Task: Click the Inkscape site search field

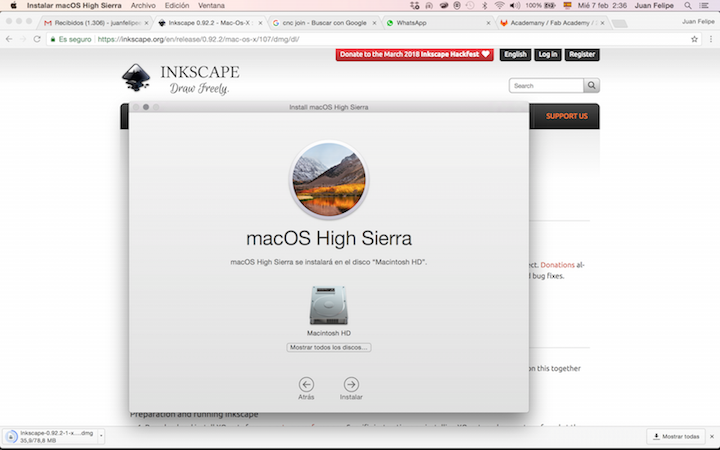Action: coord(546,85)
